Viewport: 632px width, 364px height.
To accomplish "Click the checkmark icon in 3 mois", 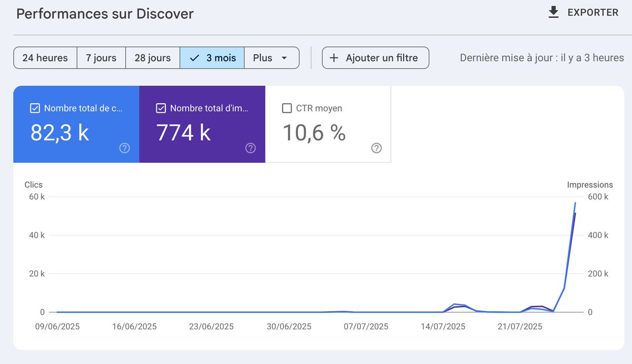I will click(194, 58).
